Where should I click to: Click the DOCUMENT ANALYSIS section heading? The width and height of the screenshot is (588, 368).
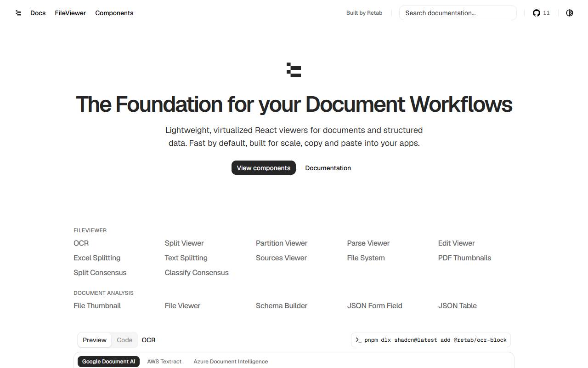[103, 293]
